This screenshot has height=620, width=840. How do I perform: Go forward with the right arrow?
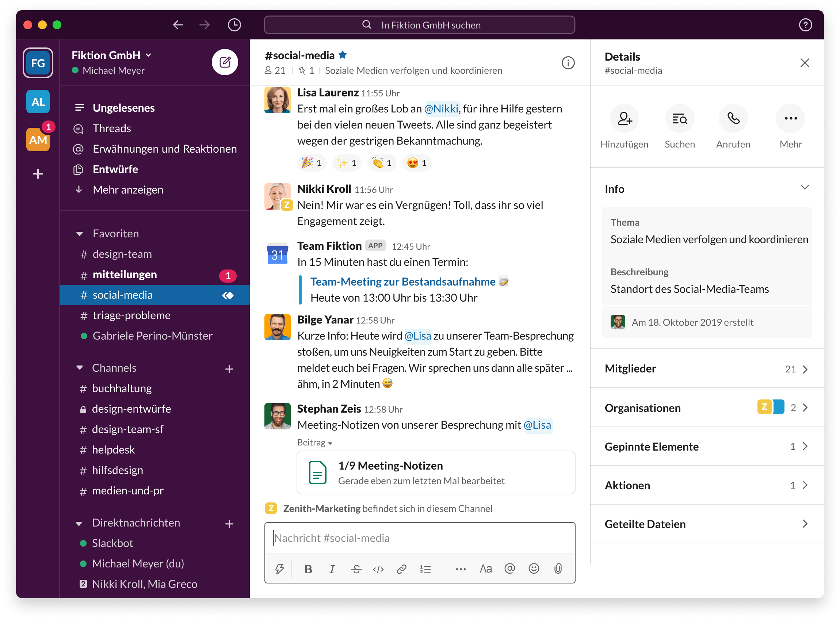tap(205, 25)
